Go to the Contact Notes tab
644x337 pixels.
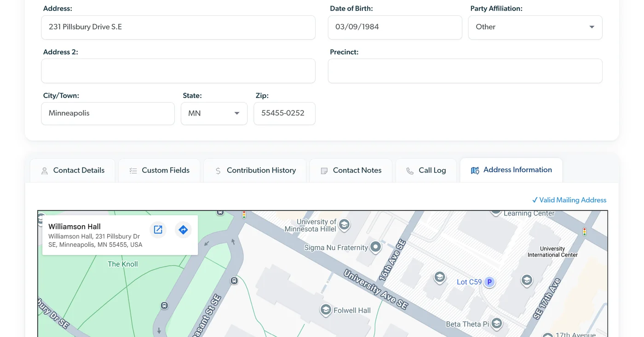(x=351, y=170)
